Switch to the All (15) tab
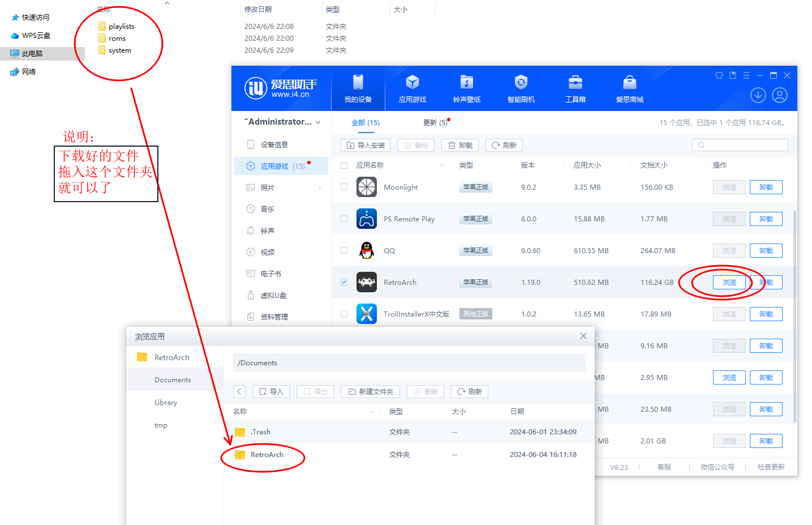 [x=366, y=122]
